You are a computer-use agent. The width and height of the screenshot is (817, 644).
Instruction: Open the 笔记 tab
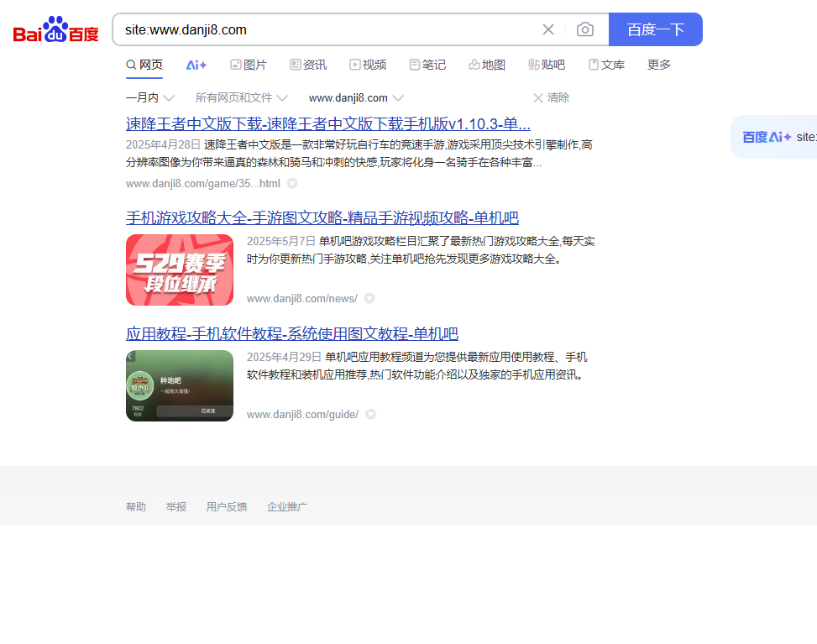(x=427, y=65)
